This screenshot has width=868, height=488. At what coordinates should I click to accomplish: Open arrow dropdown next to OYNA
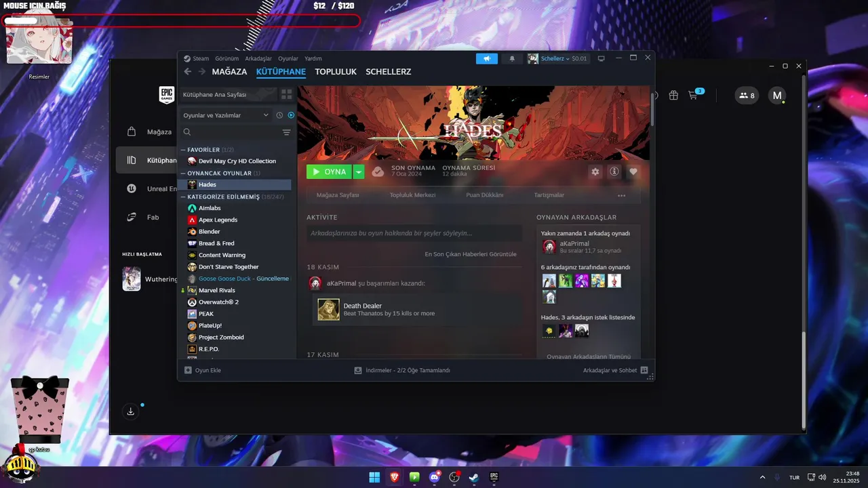pos(359,171)
